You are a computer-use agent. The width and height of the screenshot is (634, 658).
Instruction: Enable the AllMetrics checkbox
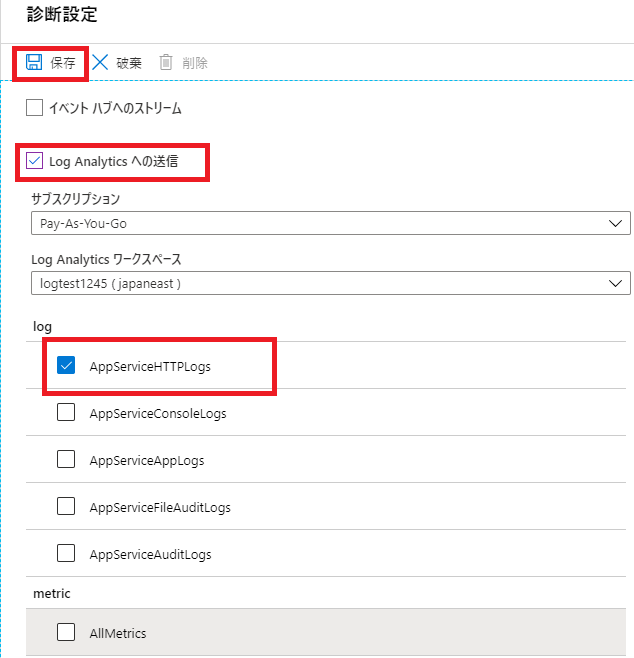click(x=66, y=632)
